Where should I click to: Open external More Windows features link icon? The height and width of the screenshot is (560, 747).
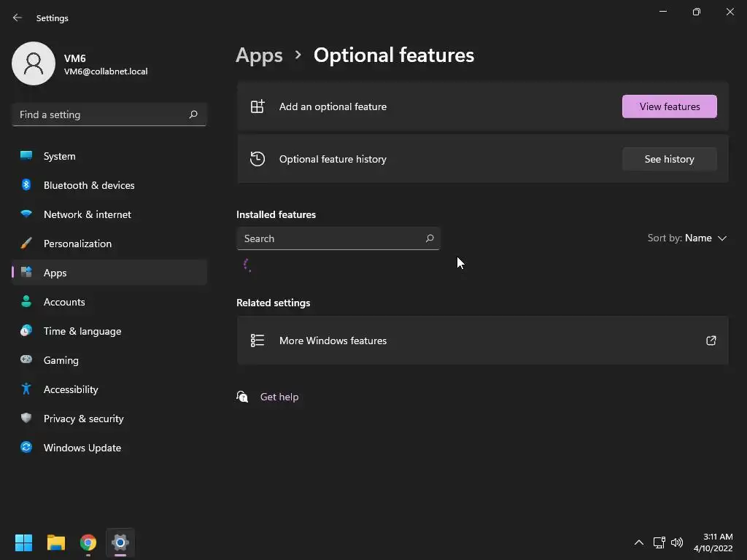pyautogui.click(x=711, y=341)
